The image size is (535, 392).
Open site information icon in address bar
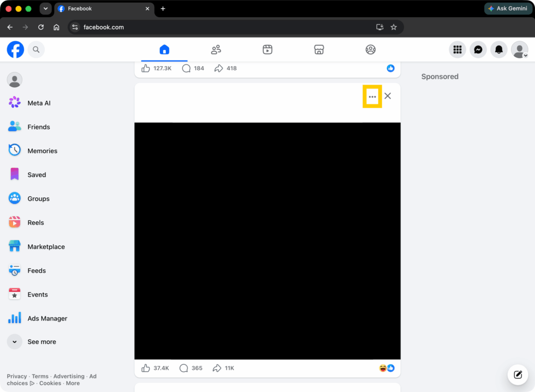(x=75, y=27)
